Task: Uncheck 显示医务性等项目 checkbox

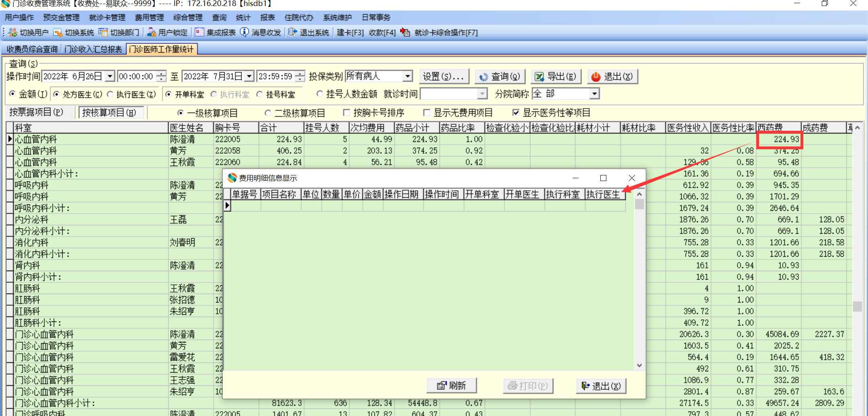Action: 516,113
